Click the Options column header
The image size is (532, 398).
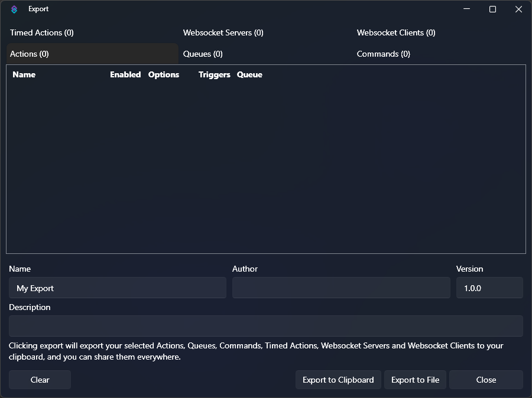(163, 74)
